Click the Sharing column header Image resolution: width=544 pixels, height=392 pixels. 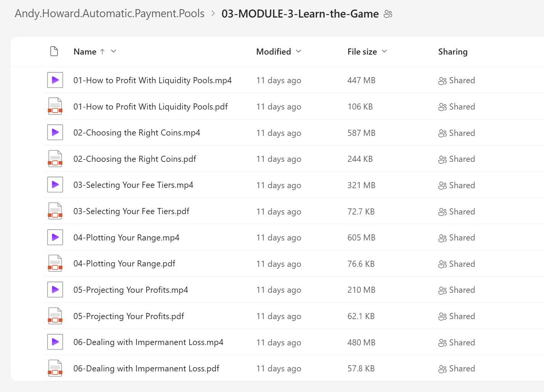coord(453,52)
